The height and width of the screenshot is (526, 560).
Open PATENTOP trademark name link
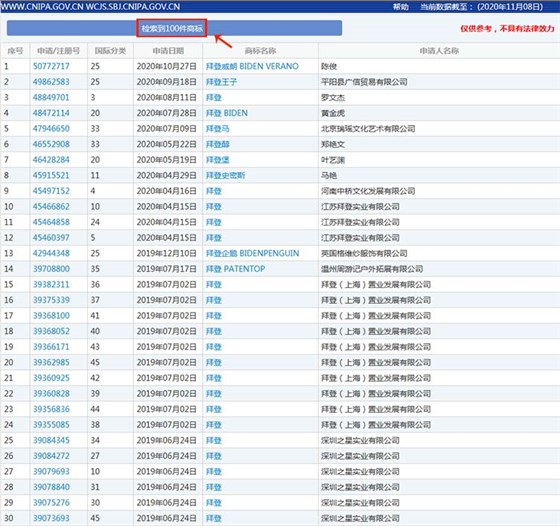tap(235, 269)
